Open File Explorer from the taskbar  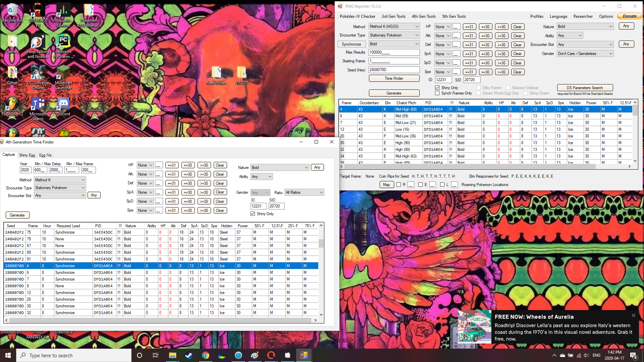coord(172,355)
